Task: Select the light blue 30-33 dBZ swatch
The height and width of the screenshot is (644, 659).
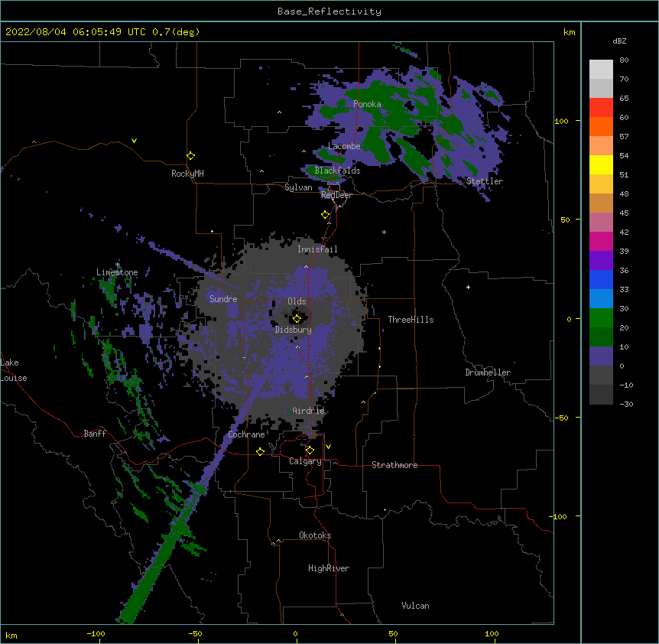Action: click(601, 298)
